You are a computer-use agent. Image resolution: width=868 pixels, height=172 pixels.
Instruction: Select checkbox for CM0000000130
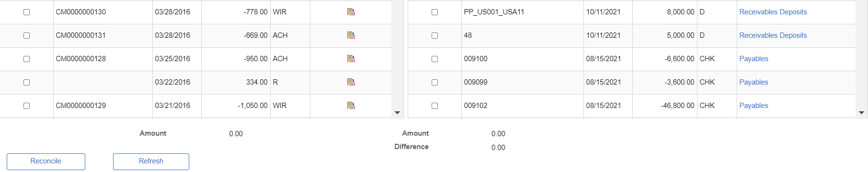(x=26, y=12)
